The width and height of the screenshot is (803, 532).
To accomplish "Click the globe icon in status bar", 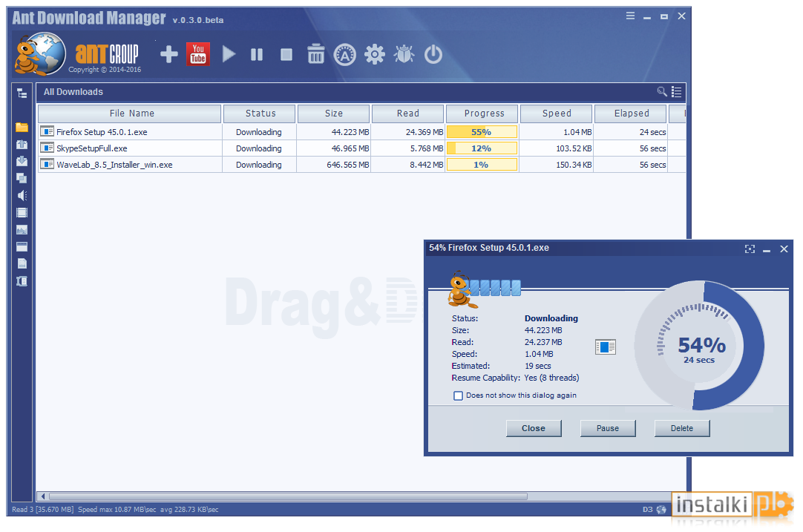I will coord(662,510).
